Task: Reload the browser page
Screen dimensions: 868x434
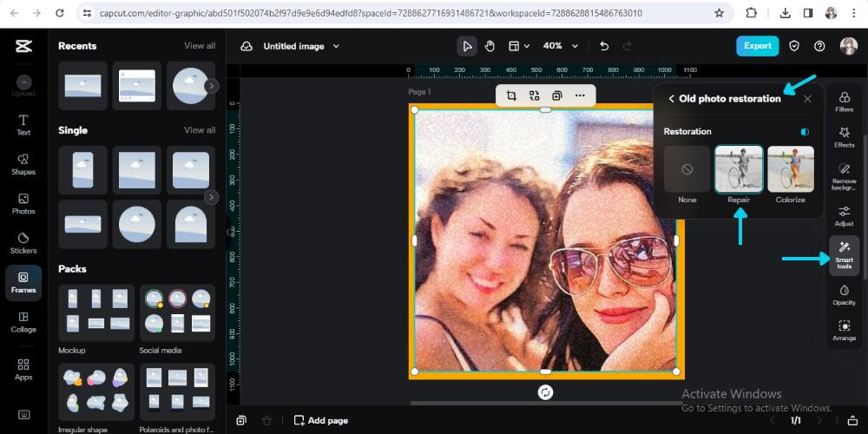Action: (x=59, y=13)
